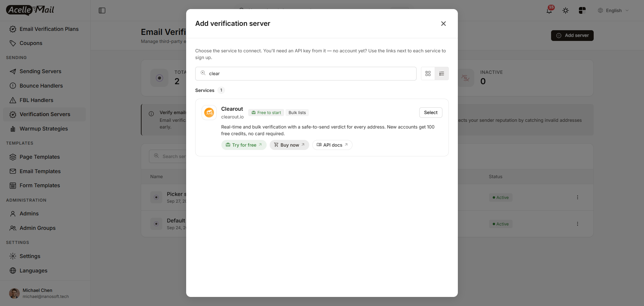644x306 pixels.
Task: Click the Name column header
Action: [x=156, y=176]
